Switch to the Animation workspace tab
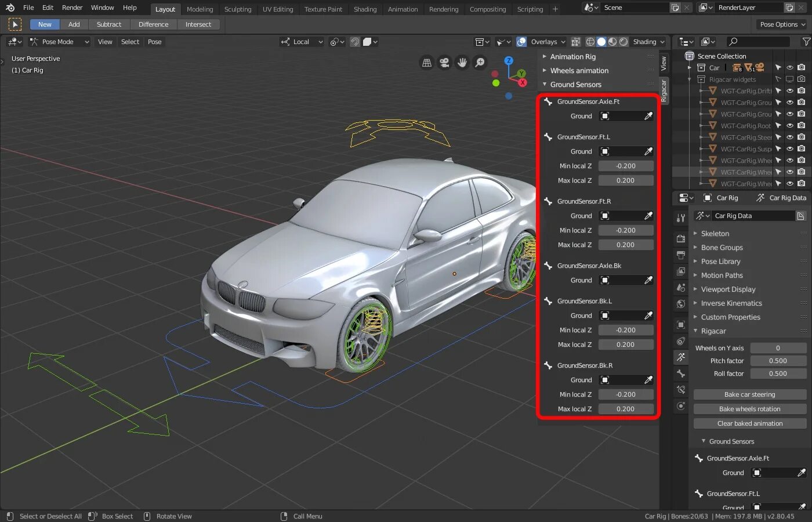The height and width of the screenshot is (522, 812). click(403, 9)
